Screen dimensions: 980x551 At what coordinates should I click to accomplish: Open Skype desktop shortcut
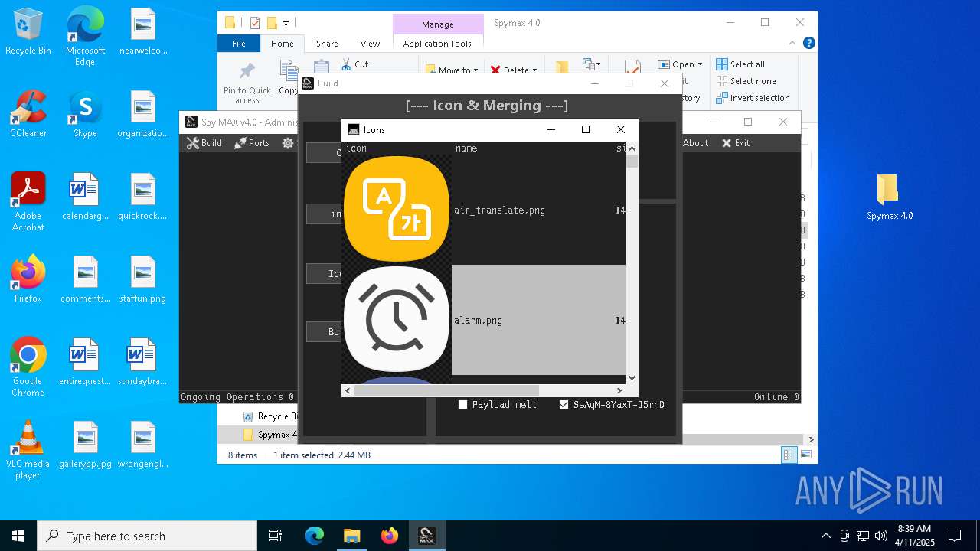[85, 114]
